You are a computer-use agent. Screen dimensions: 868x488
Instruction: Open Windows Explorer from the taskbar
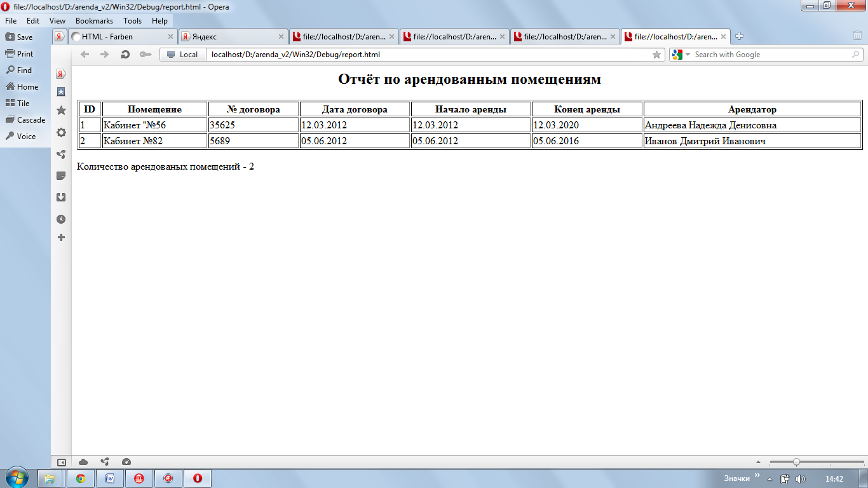tap(51, 478)
